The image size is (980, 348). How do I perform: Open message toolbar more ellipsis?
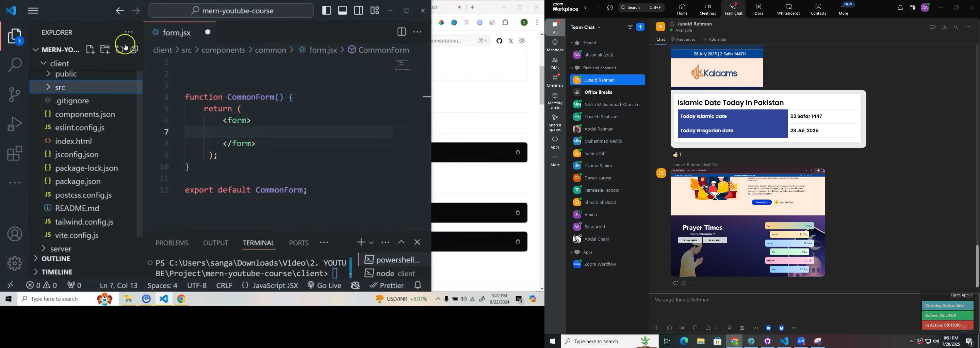(794, 328)
